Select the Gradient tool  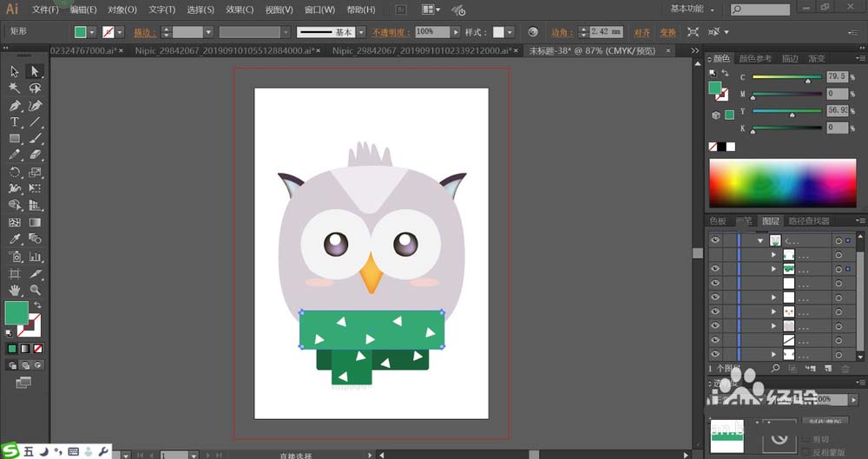pyautogui.click(x=35, y=222)
